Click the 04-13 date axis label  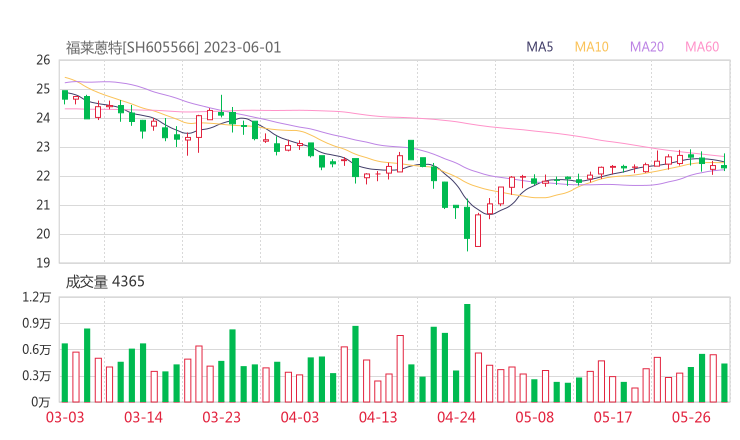tap(378, 417)
